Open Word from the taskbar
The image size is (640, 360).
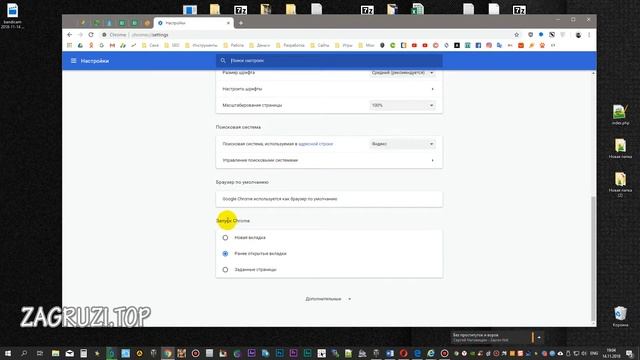tap(390, 353)
